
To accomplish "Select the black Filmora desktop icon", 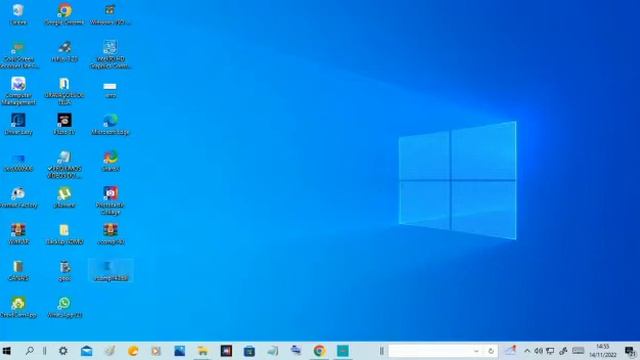I will pyautogui.click(x=64, y=124).
